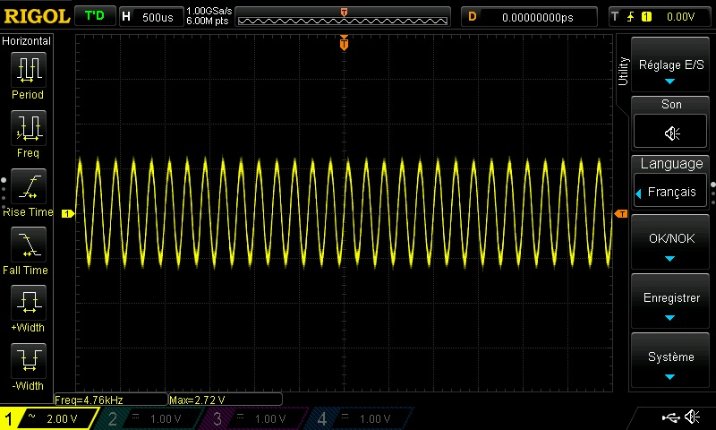This screenshot has width=716, height=430.
Task: Select the -Width measurement icon
Action: click(x=28, y=360)
